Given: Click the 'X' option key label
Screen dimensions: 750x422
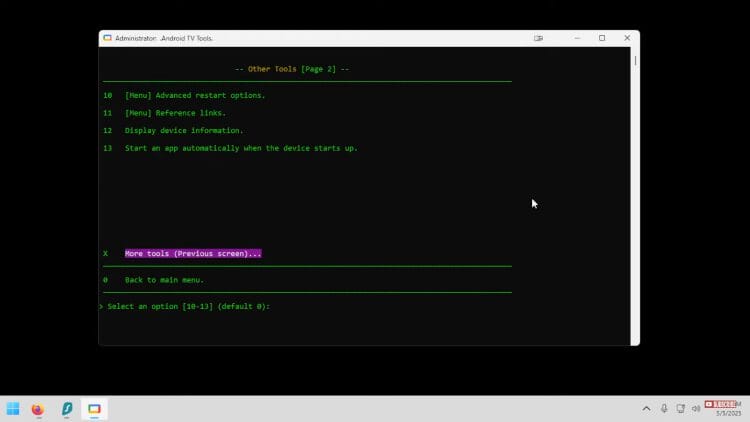Looking at the screenshot, I should click(105, 254).
